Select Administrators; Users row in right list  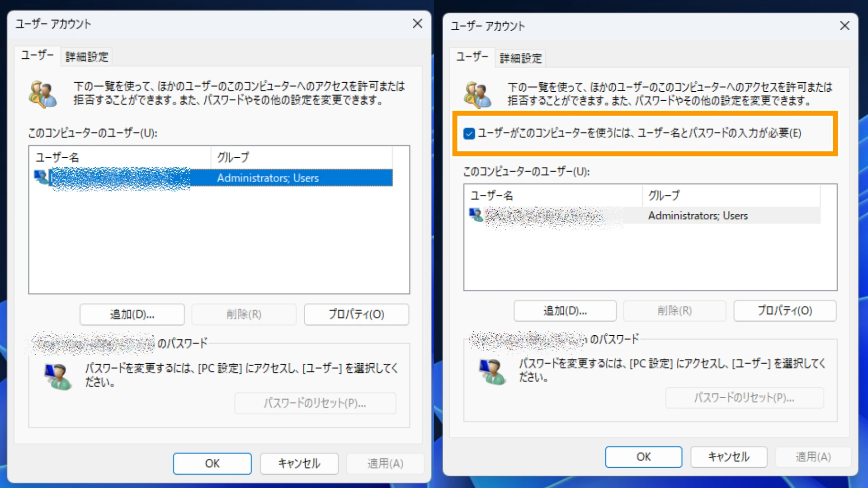coord(698,216)
